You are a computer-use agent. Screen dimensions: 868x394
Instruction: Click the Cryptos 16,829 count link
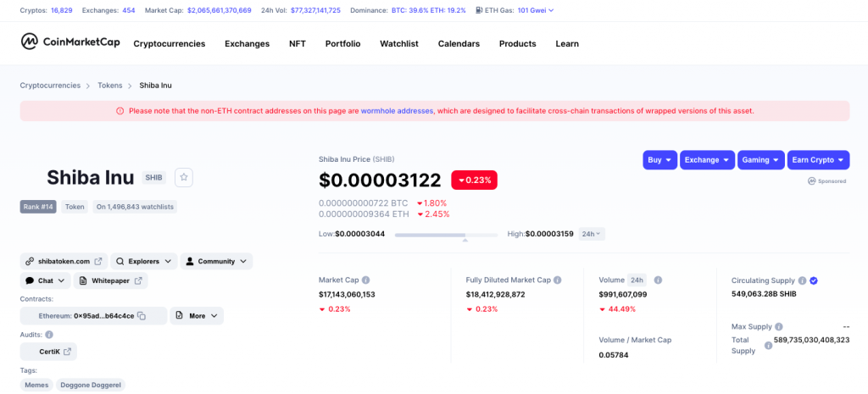[62, 10]
